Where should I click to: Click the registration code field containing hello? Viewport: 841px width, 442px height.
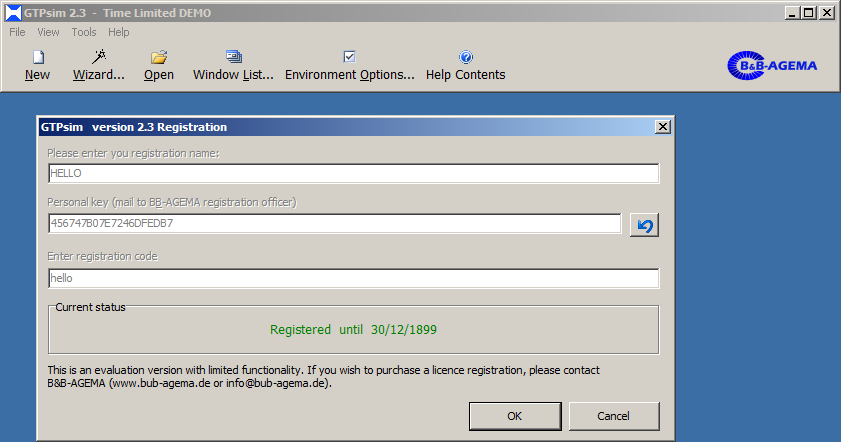point(353,278)
